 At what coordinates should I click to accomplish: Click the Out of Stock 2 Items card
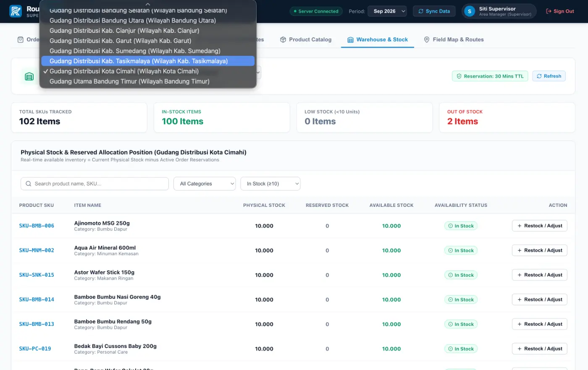(x=507, y=117)
